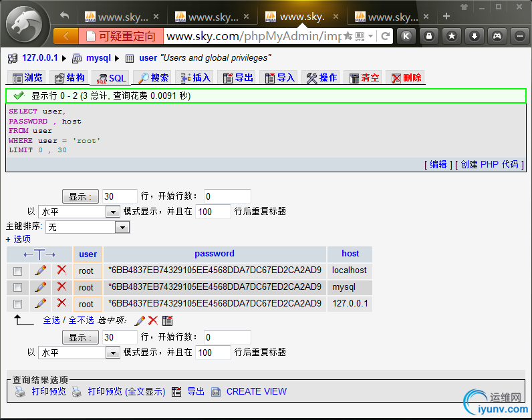Click the CREATE VIEW link
Screen dimensions: 532x420
point(257,391)
